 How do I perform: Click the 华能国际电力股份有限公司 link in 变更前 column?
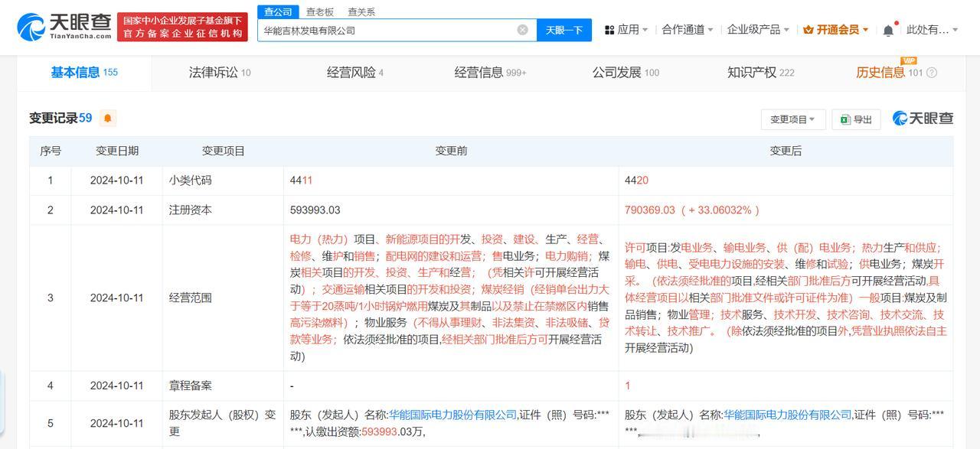click(452, 415)
